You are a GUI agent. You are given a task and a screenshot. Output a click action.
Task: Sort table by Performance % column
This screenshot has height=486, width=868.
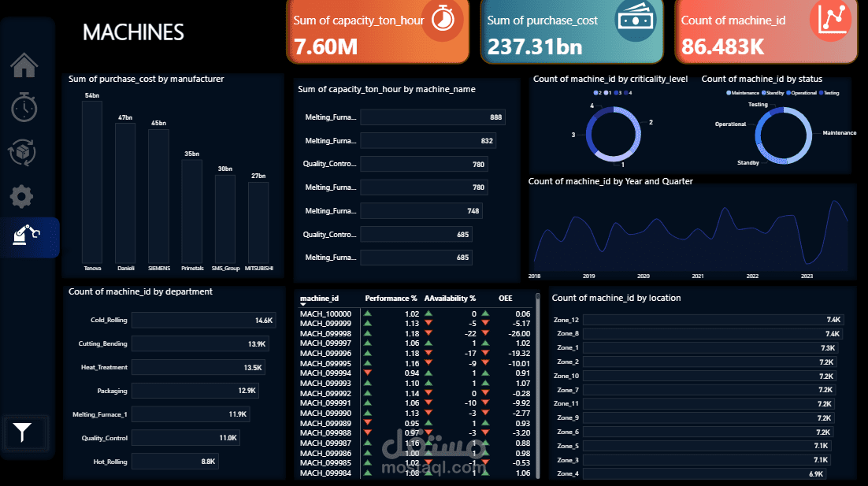[x=391, y=299]
